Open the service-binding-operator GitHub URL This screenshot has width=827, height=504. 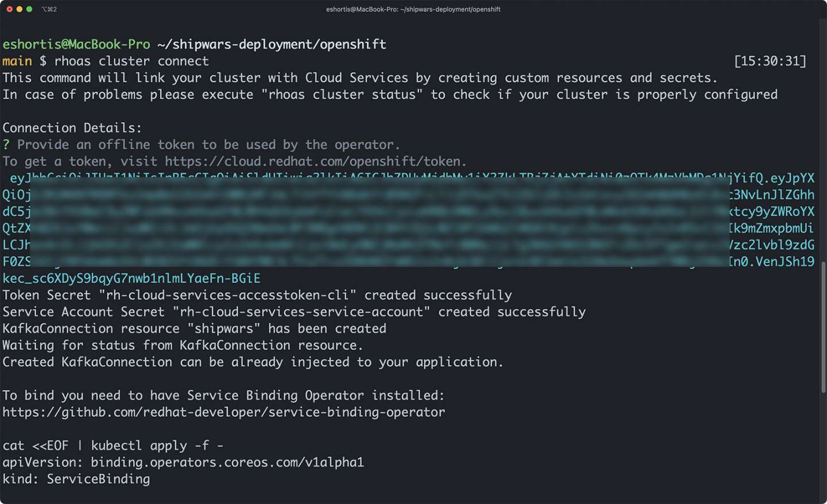coord(223,412)
